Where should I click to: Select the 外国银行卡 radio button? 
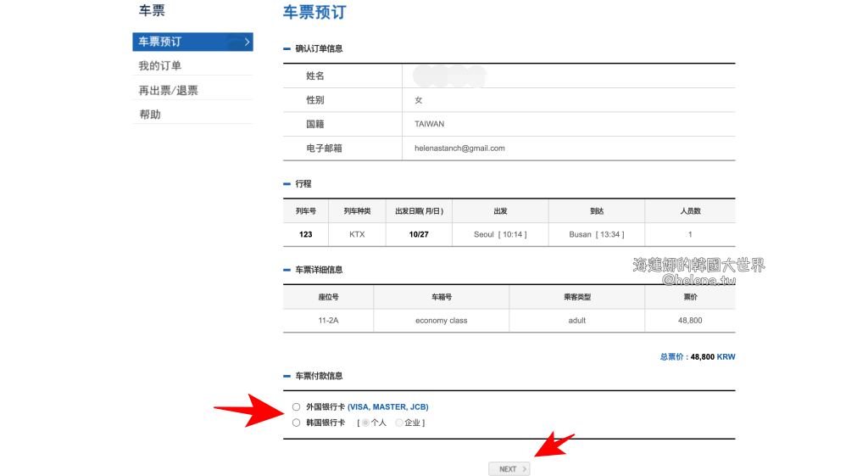click(x=296, y=407)
